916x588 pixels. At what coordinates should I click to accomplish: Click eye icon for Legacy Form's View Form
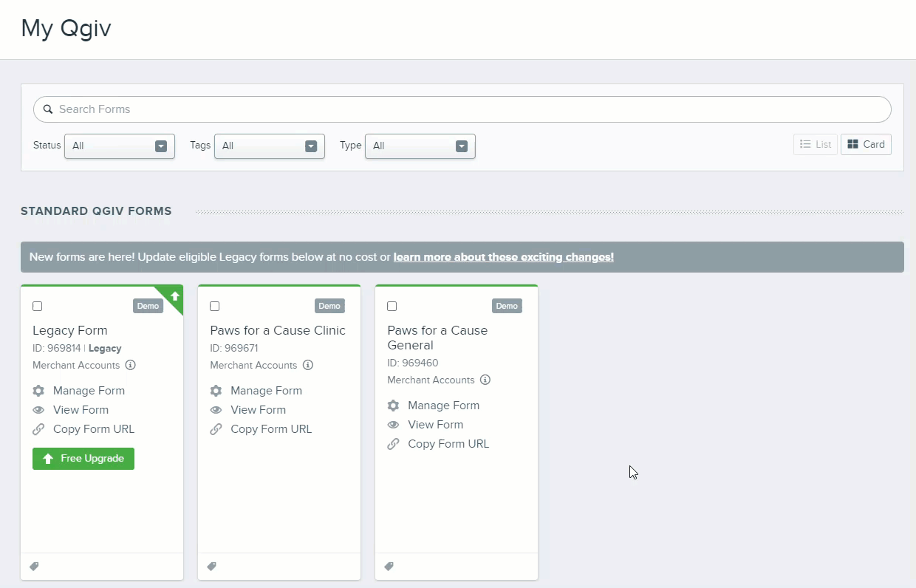(x=38, y=410)
